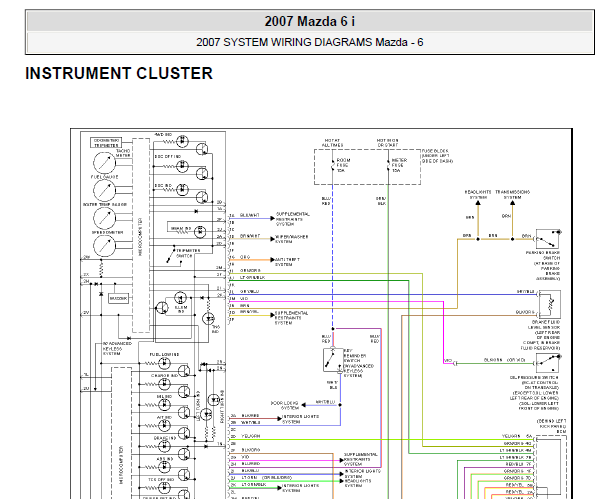Select the ABS IND LED symbol
This screenshot has width=606, height=499.
pos(164,467)
